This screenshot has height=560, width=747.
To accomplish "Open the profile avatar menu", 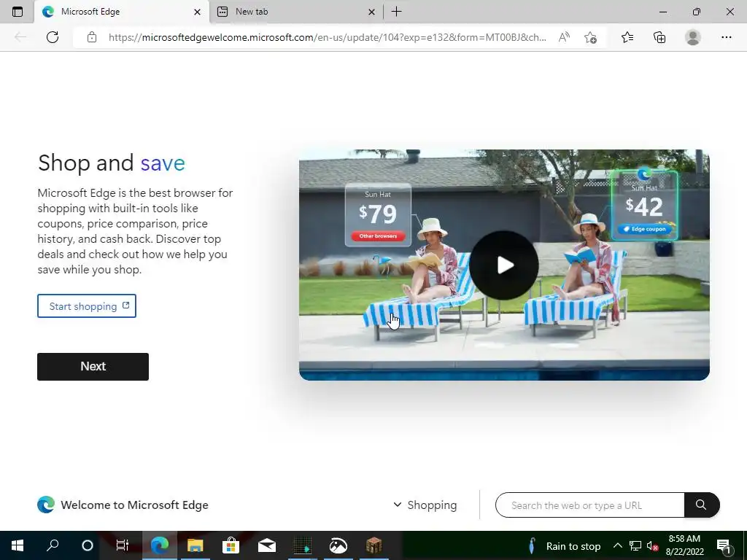I will click(693, 37).
